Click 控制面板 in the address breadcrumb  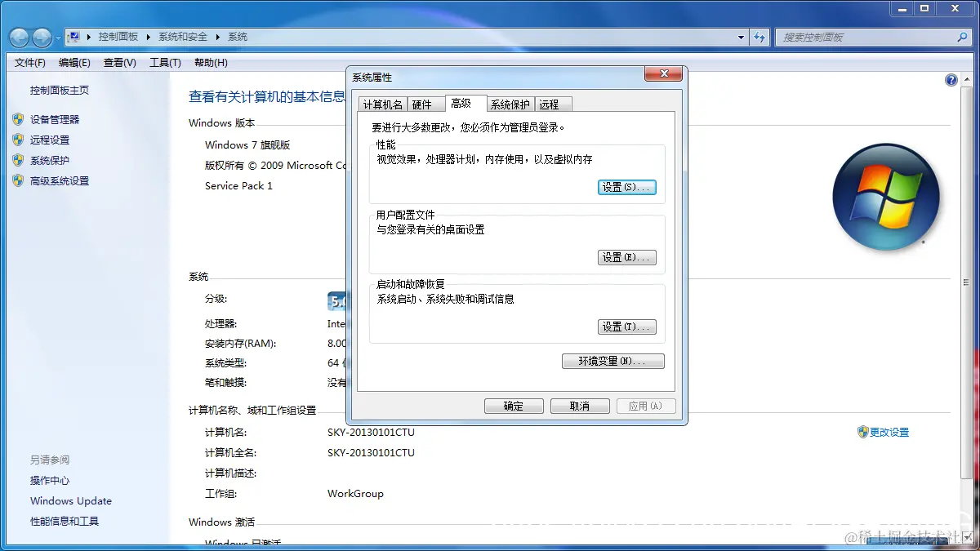pos(118,37)
